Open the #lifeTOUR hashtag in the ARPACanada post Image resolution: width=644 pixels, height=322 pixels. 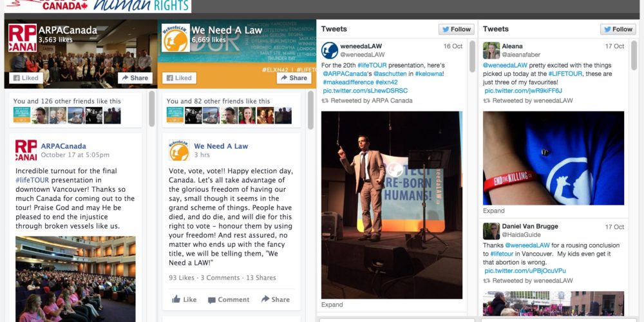[x=32, y=180]
